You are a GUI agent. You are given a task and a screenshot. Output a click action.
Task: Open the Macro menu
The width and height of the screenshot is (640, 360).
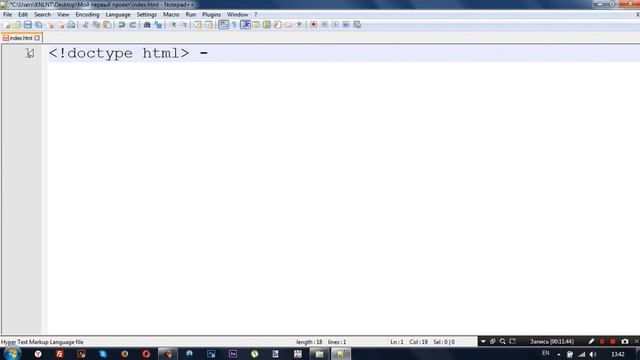pyautogui.click(x=171, y=14)
